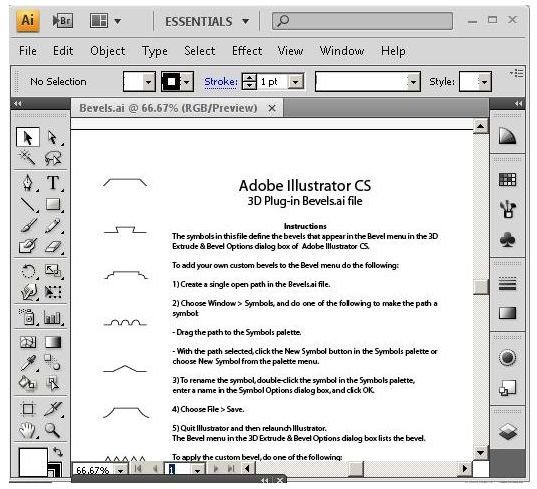Select the Lasso tool
The image size is (537, 489).
[53, 158]
